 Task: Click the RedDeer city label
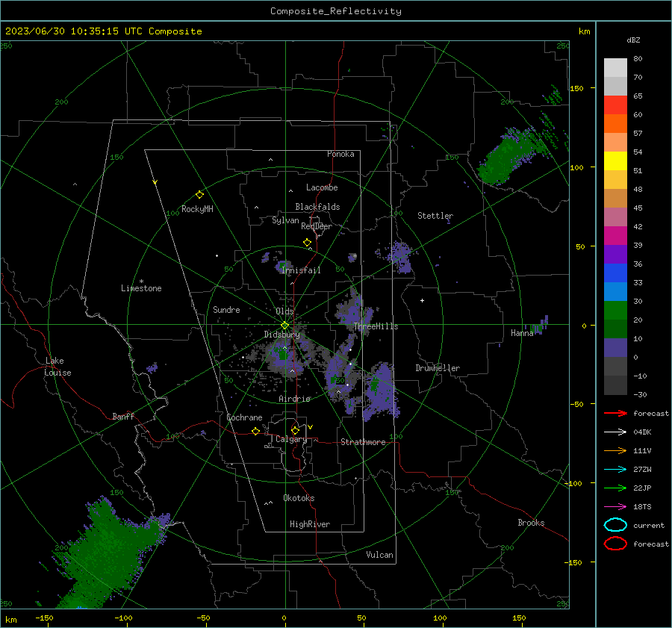(x=317, y=226)
